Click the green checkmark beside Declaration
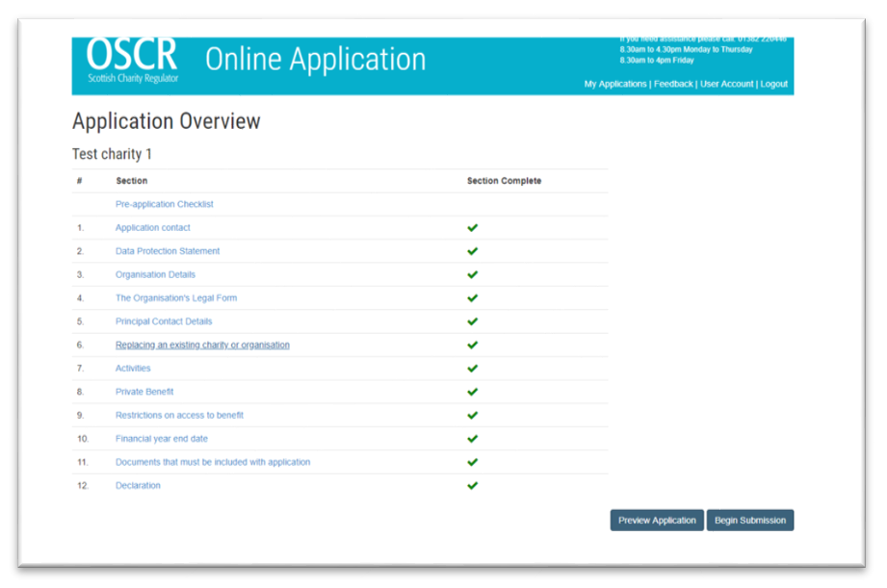Screen dimensions: 887x588 coord(472,485)
